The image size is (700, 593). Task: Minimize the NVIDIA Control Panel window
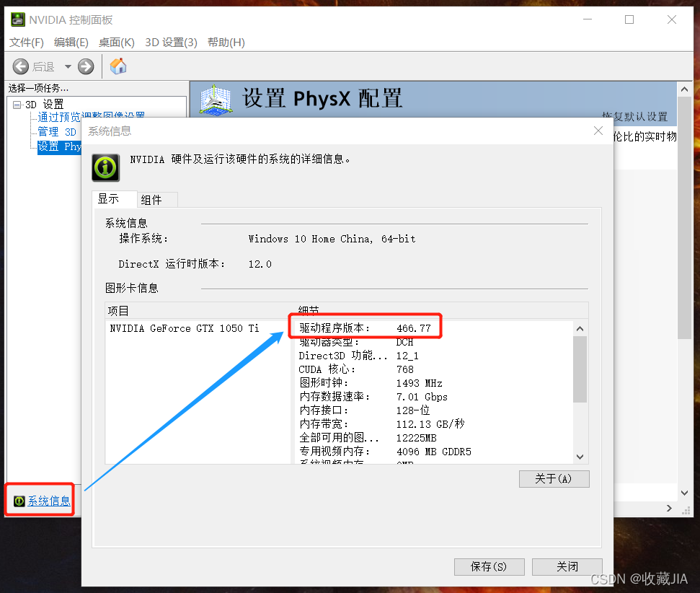(x=588, y=19)
